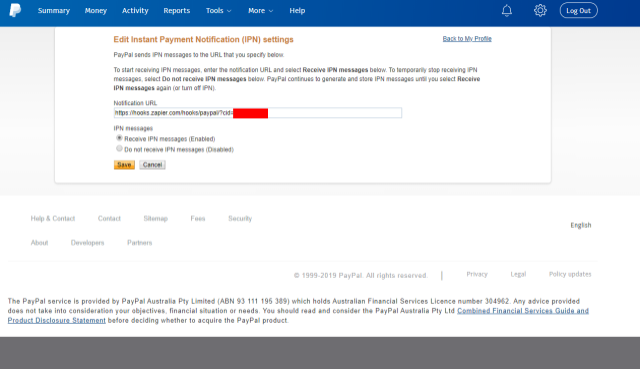Open Combined Financial Services Guide link
The width and height of the screenshot is (640, 369).
(523, 311)
